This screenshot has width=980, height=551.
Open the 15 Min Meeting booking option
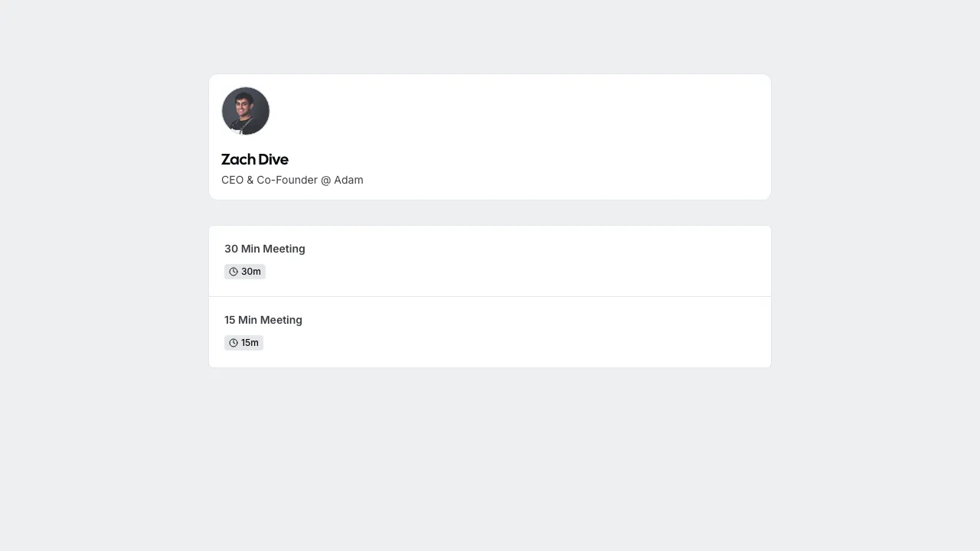coord(489,331)
